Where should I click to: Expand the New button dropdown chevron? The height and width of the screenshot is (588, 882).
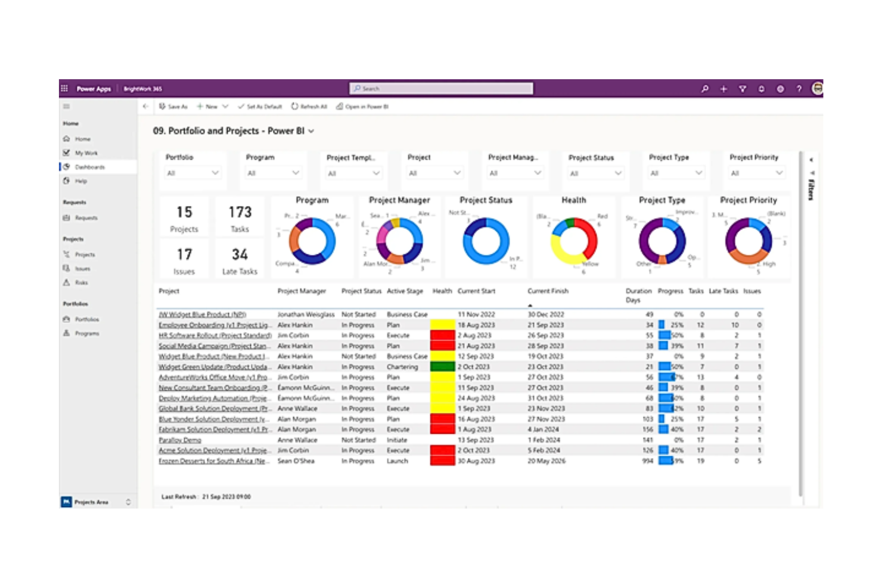(x=225, y=107)
